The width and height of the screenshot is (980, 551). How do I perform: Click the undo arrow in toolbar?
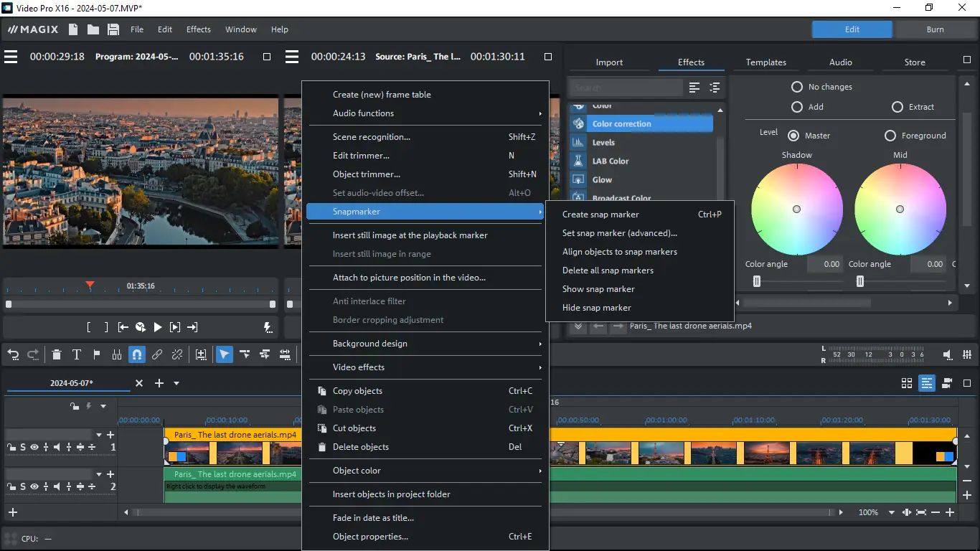point(12,354)
